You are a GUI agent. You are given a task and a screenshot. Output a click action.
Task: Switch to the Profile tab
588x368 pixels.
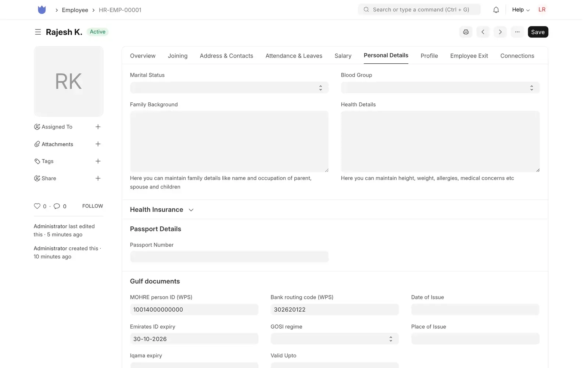click(x=429, y=56)
